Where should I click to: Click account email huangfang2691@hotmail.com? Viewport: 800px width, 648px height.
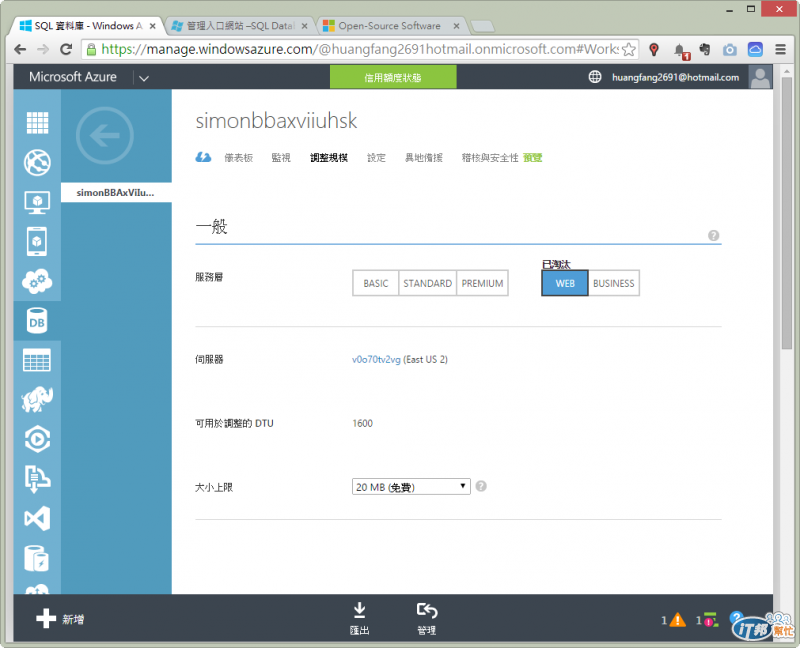(675, 78)
